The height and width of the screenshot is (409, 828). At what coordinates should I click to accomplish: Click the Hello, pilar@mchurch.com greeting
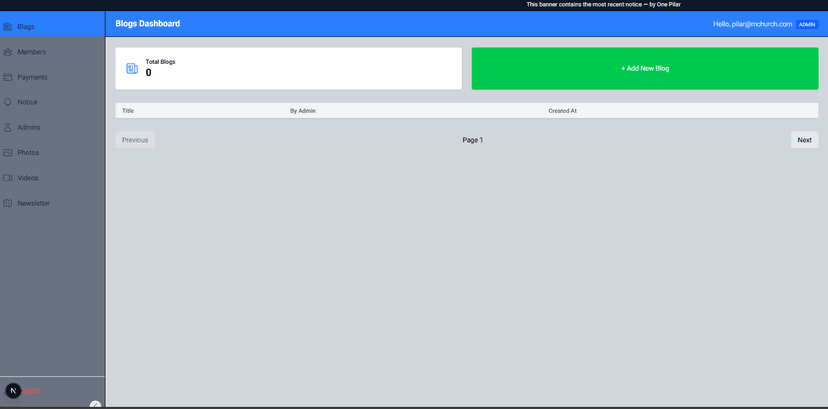pyautogui.click(x=752, y=24)
